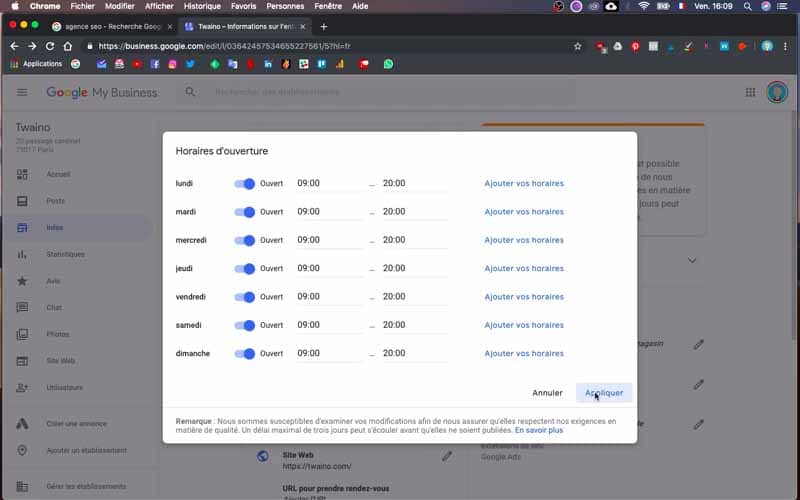Click the pencil icon beside the magasin text
Image resolution: width=800 pixels, height=500 pixels.
698,345
